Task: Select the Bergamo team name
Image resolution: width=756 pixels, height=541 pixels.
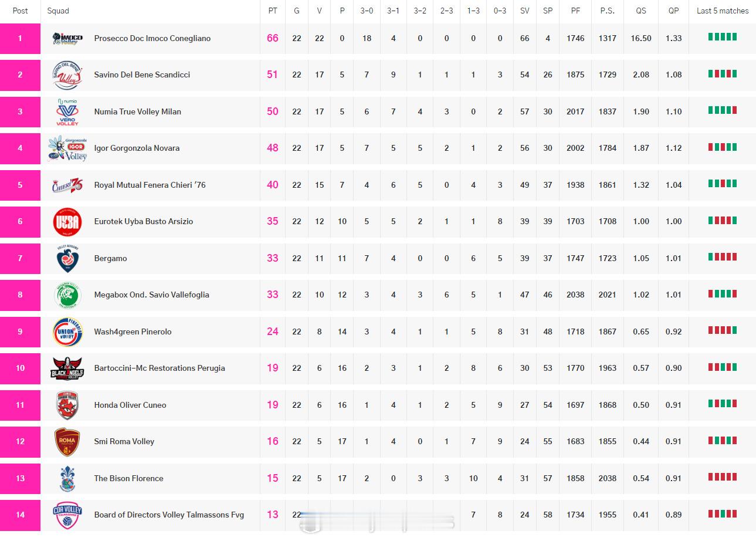Action: tap(110, 259)
